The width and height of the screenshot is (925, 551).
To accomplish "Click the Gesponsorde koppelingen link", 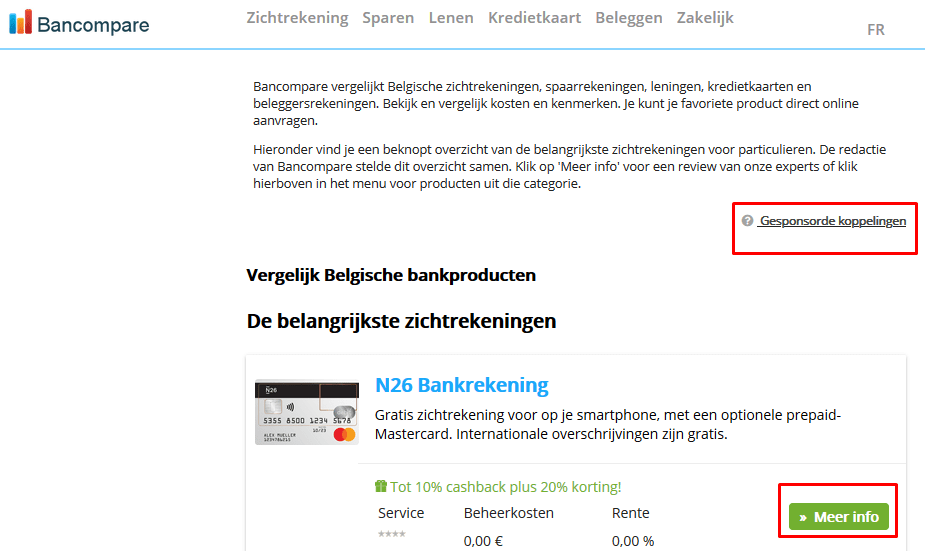I will [832, 221].
